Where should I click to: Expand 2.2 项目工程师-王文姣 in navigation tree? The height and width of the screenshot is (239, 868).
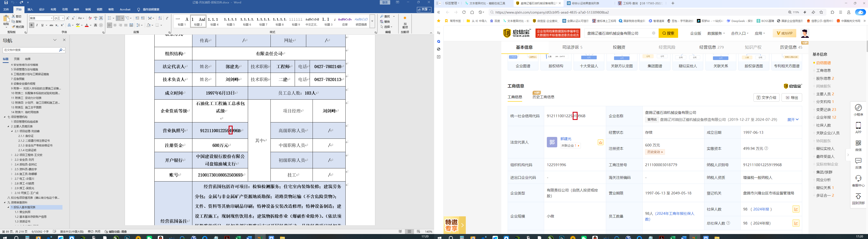pos(12,155)
